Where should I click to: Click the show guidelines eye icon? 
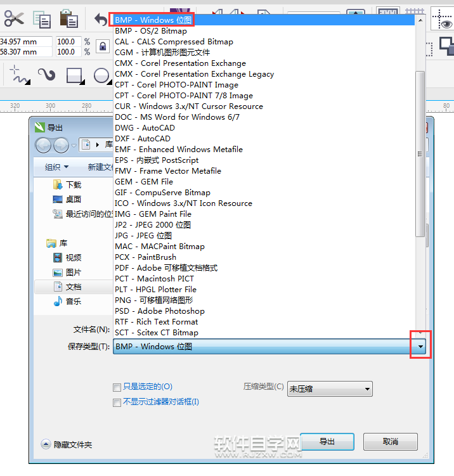click(443, 20)
